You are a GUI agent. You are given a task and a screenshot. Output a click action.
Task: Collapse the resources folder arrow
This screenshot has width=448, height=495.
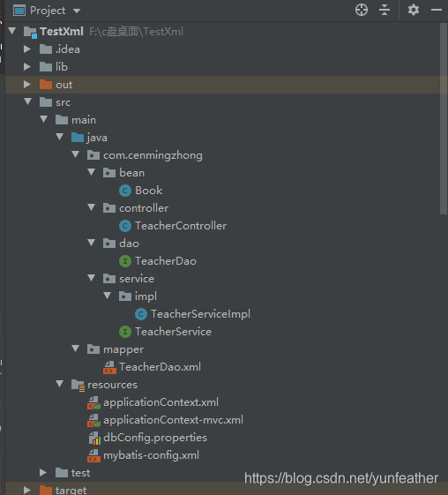[60, 384]
